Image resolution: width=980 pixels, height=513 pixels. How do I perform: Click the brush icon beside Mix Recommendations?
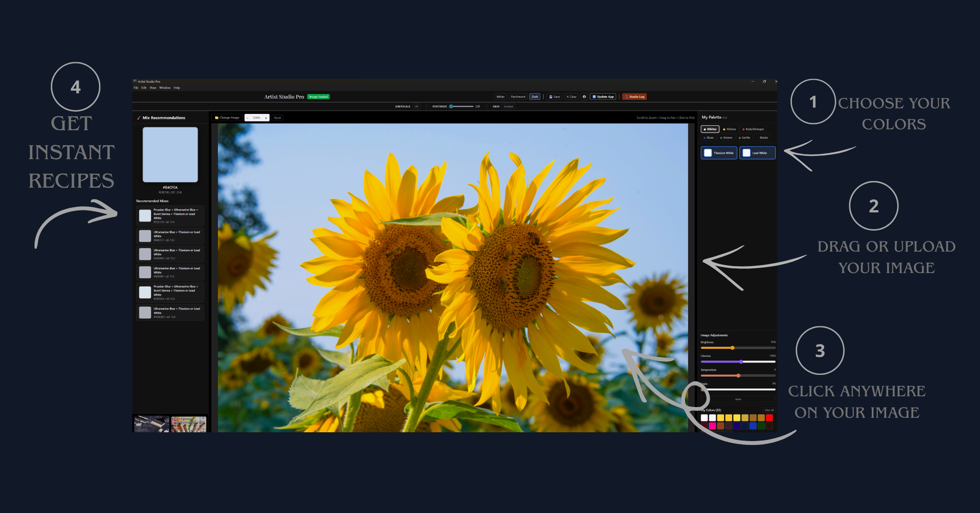(139, 118)
